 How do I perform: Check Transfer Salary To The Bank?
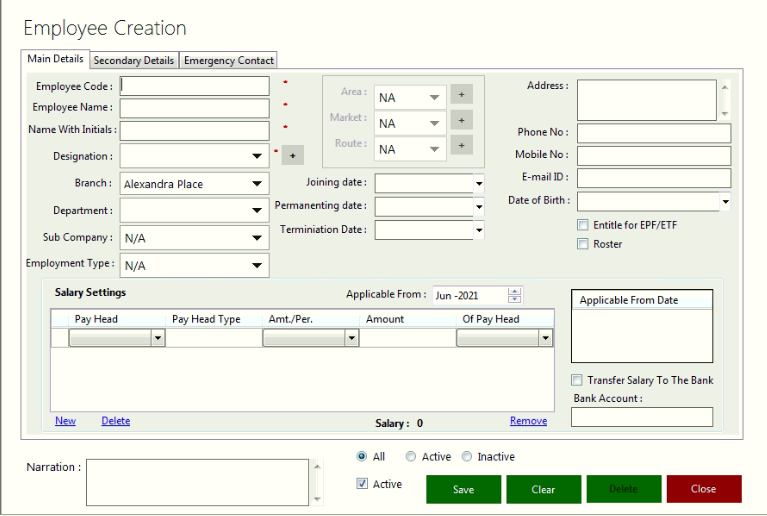click(577, 380)
